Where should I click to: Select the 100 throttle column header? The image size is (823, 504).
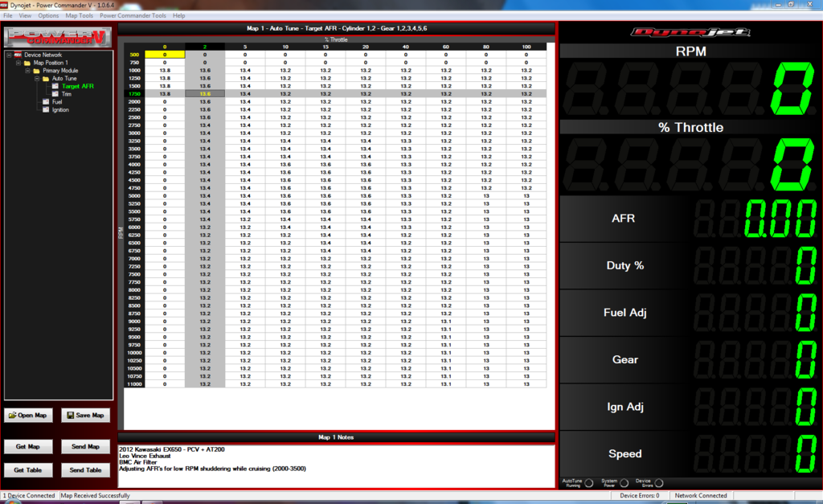[526, 47]
